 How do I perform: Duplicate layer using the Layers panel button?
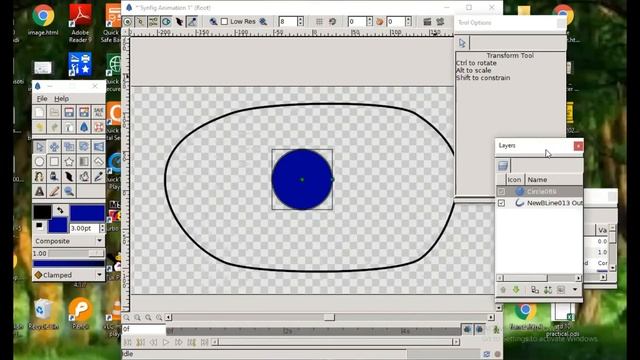(535, 290)
